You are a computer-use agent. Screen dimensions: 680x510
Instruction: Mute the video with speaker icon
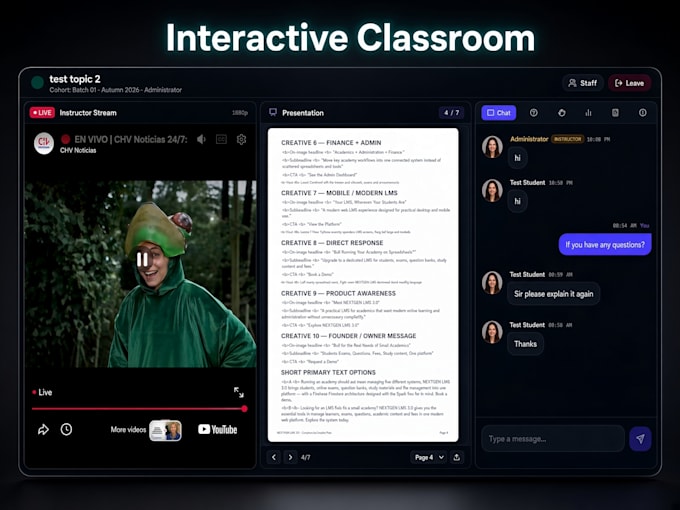pyautogui.click(x=201, y=139)
